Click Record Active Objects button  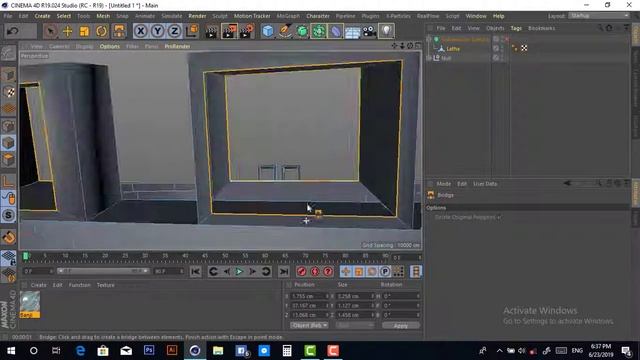302,271
